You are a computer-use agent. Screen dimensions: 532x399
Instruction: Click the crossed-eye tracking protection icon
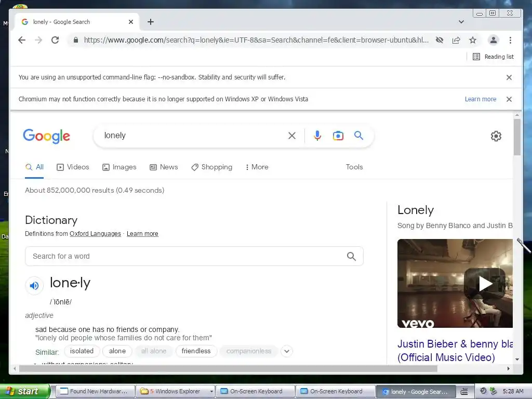pyautogui.click(x=440, y=40)
